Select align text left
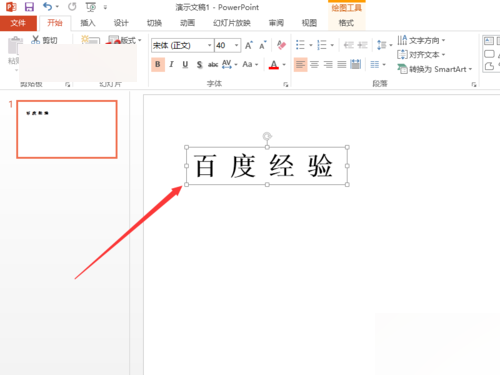Screen dimensions: 500x375 pos(300,64)
